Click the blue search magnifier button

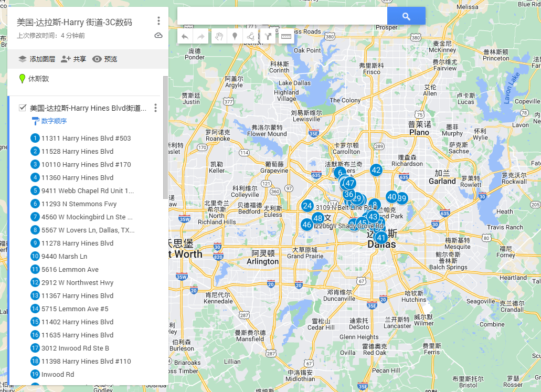click(406, 16)
